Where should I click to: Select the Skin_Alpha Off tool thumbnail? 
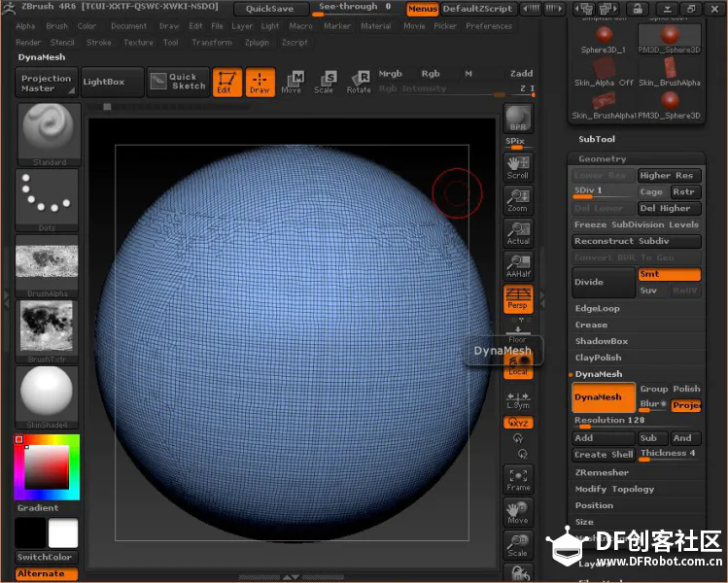click(x=604, y=72)
